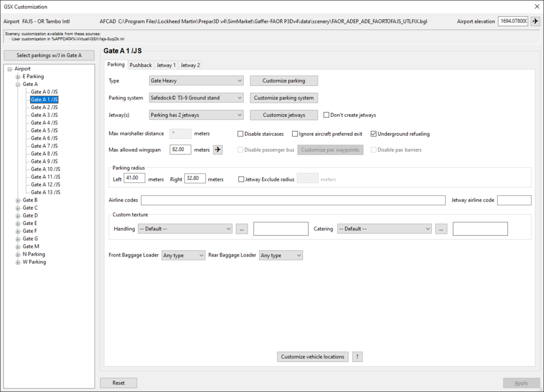The height and width of the screenshot is (392, 544).
Task: Click the question mark help button
Action: click(x=357, y=357)
